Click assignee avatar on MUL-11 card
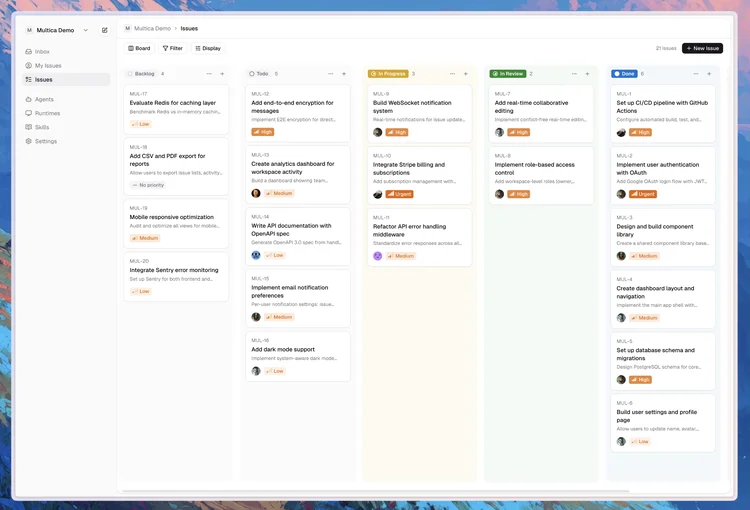 [377, 256]
